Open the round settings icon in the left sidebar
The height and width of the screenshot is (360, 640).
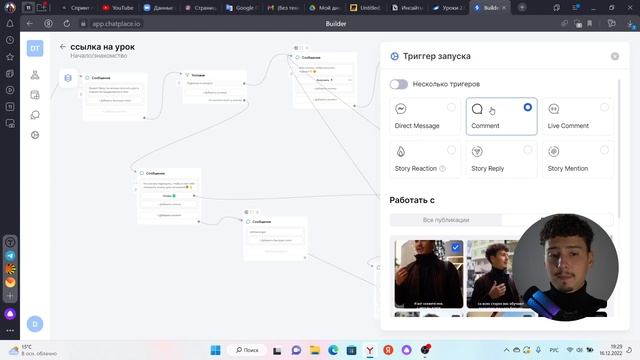pyautogui.click(x=35, y=135)
